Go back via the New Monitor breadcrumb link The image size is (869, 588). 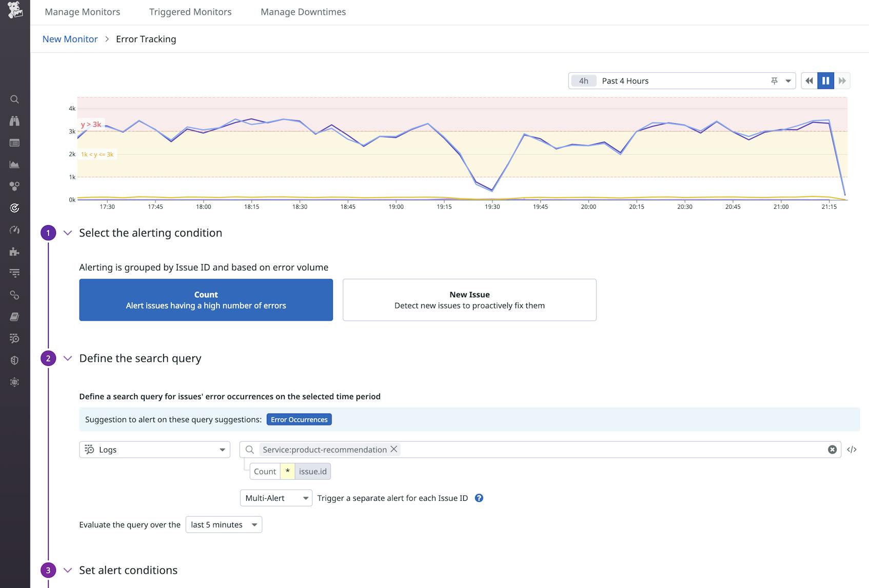(x=70, y=38)
